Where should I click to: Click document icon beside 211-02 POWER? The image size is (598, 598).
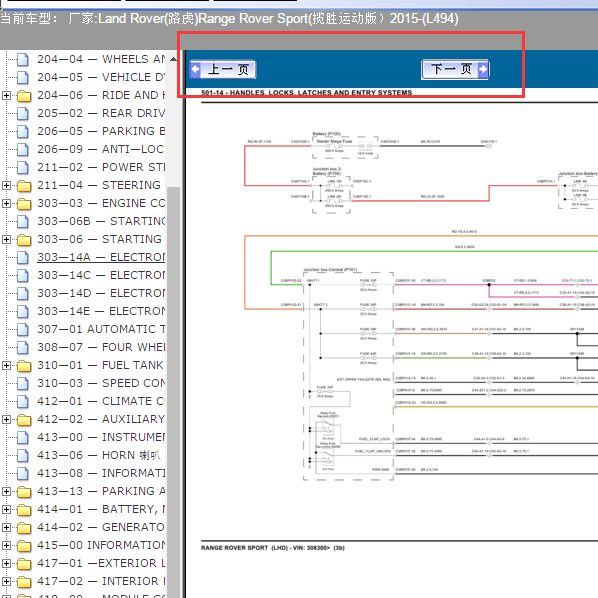click(23, 167)
